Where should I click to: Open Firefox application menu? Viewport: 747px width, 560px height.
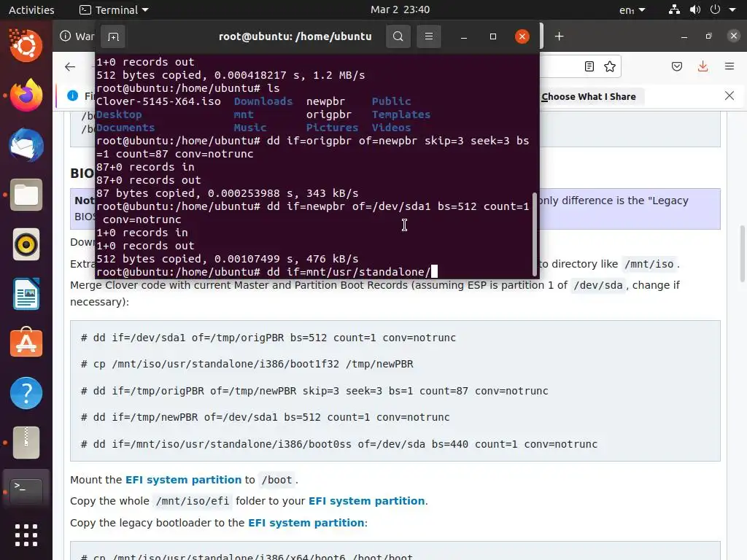click(729, 66)
